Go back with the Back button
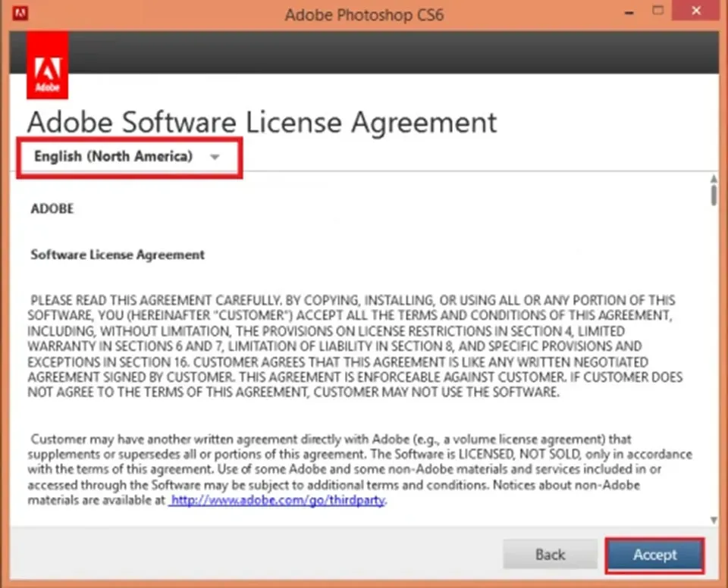728x588 pixels. pos(551,554)
